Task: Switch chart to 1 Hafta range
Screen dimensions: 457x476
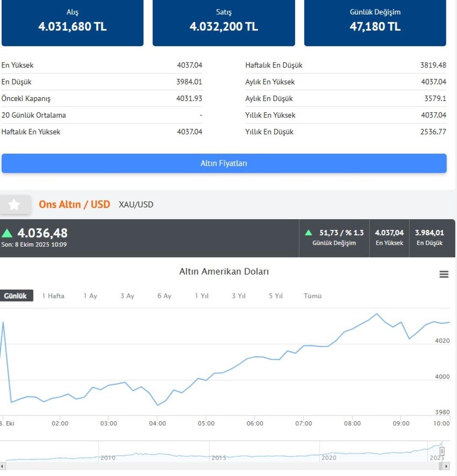Action: click(x=53, y=296)
